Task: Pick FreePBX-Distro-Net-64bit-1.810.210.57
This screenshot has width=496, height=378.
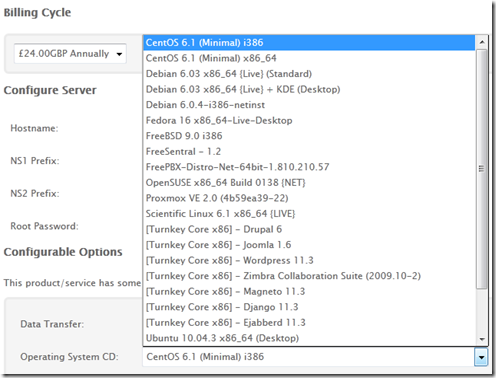Action: [309, 167]
